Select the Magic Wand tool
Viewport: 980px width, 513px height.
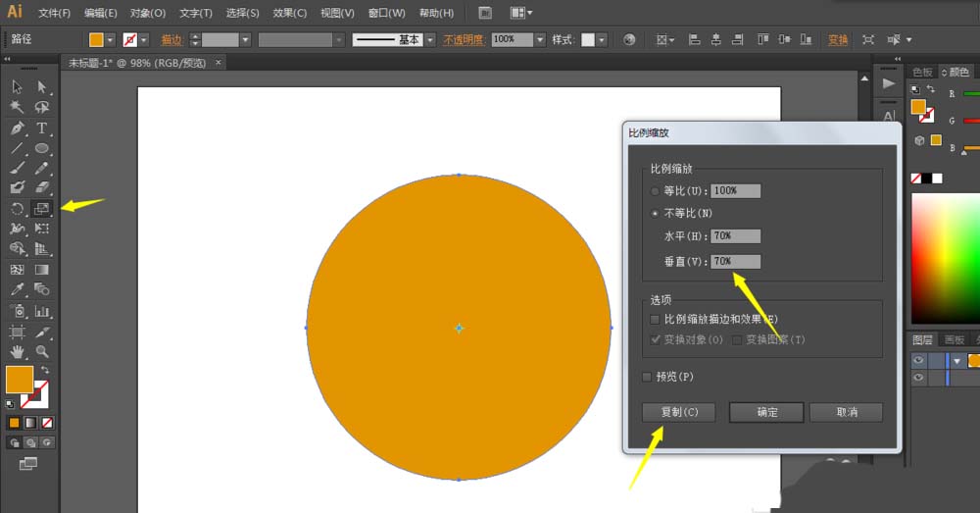18,107
